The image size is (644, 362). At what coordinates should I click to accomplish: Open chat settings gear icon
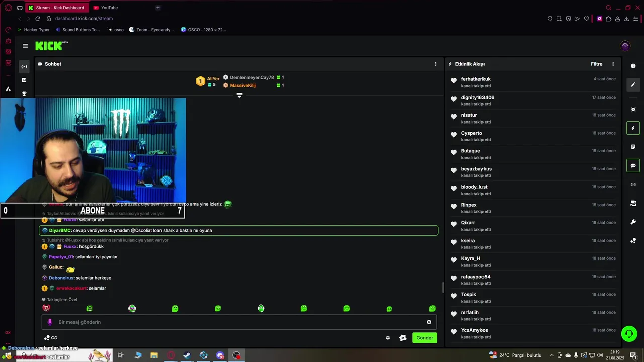pyautogui.click(x=388, y=338)
